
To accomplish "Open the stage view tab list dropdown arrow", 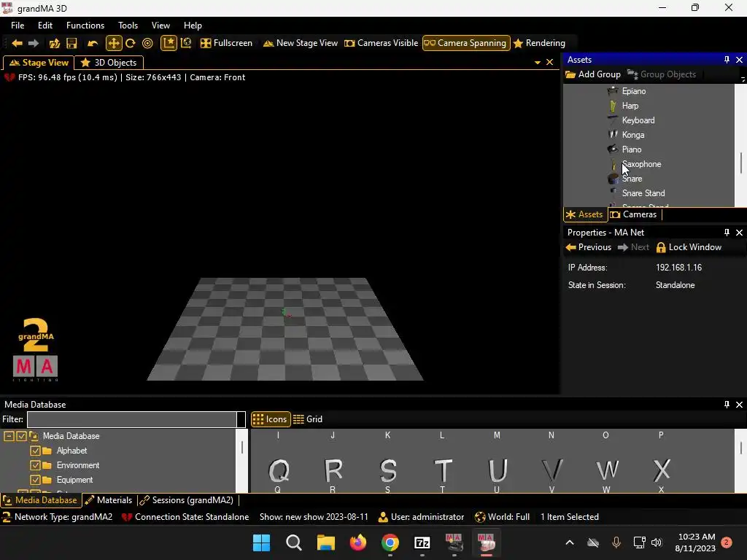I will point(538,63).
